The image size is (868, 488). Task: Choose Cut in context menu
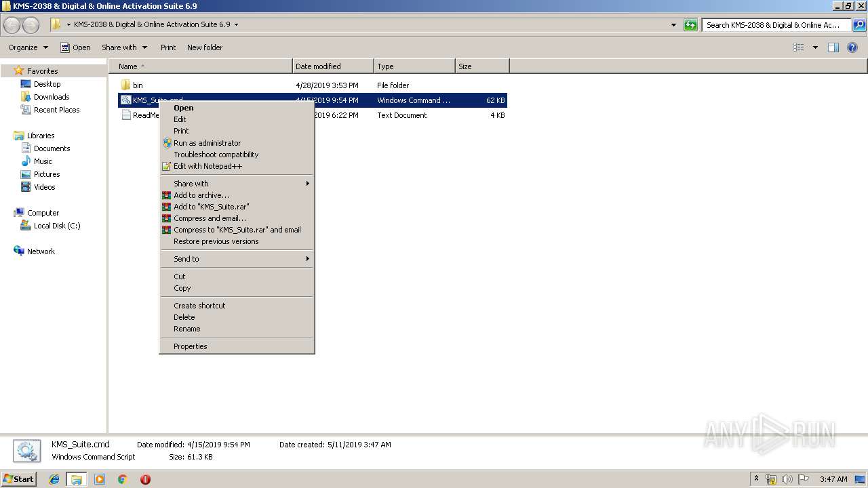click(237, 277)
